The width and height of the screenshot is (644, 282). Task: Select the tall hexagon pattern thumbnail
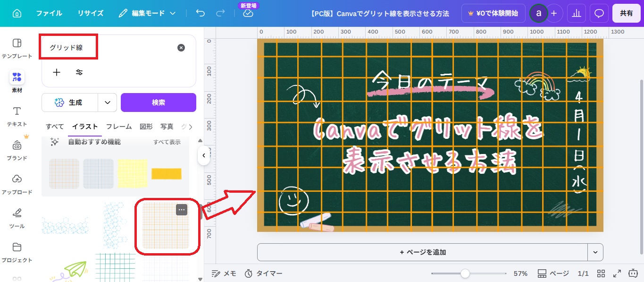tap(115, 226)
